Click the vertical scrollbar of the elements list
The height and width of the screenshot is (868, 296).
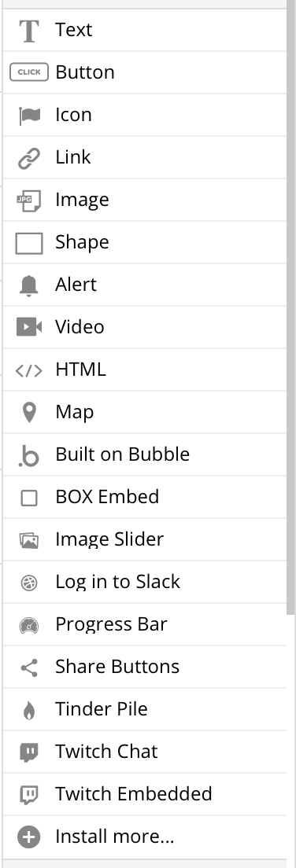291,307
